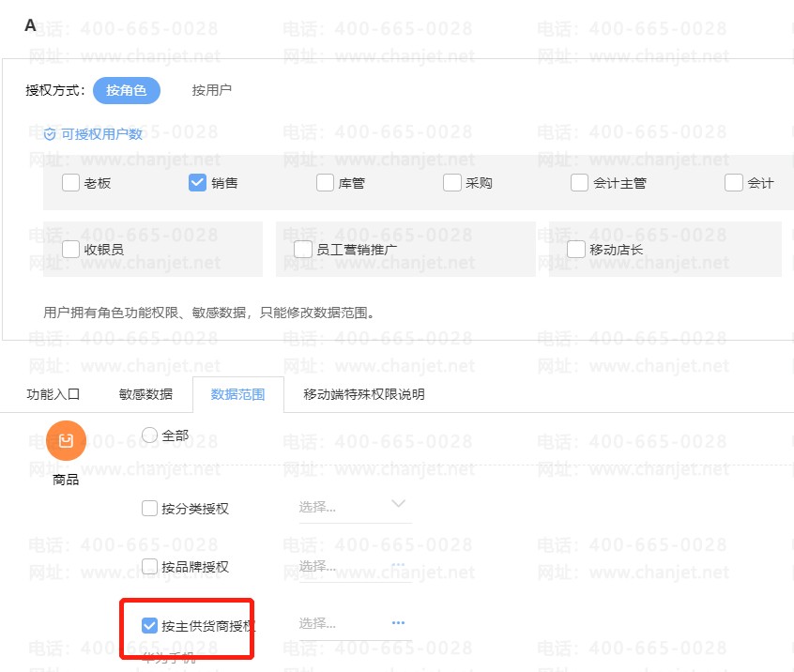The image size is (794, 672).
Task: Open the ellipsis picker for 按主供货商授权
Action: point(399,622)
